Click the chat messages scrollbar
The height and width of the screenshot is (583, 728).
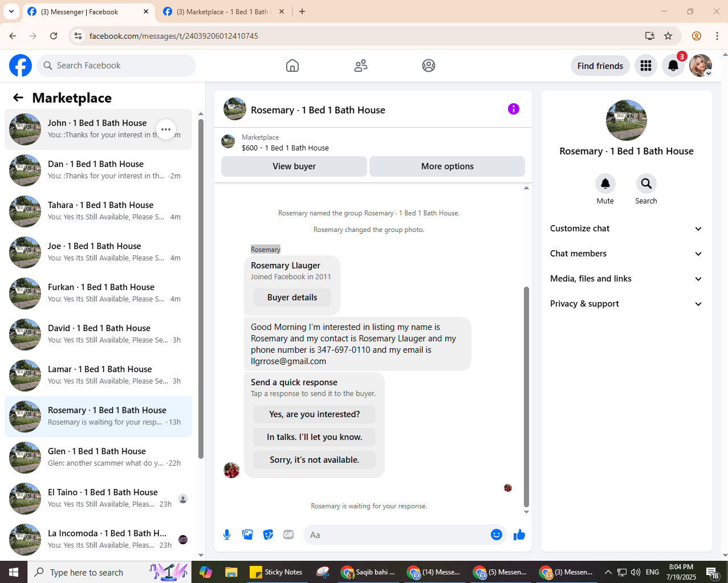click(x=526, y=397)
